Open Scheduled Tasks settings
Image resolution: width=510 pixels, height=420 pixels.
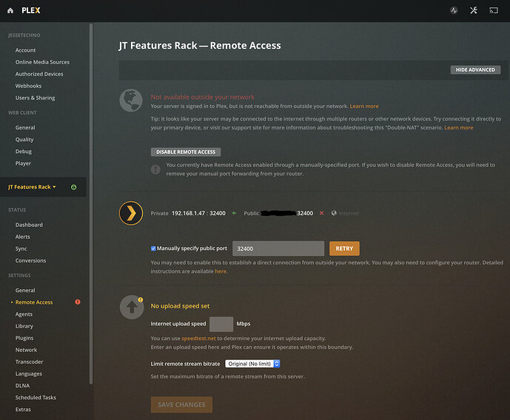(36, 398)
